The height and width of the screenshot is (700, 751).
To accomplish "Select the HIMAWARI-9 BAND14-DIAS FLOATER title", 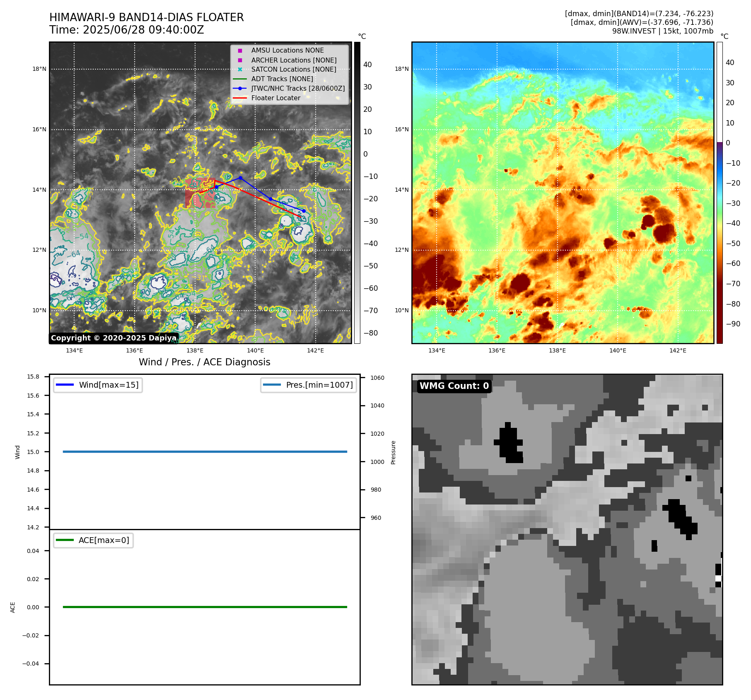I will tap(147, 17).
